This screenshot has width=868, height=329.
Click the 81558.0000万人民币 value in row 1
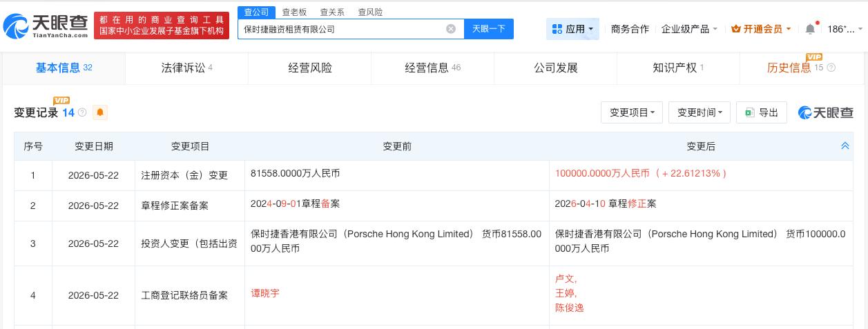[295, 173]
